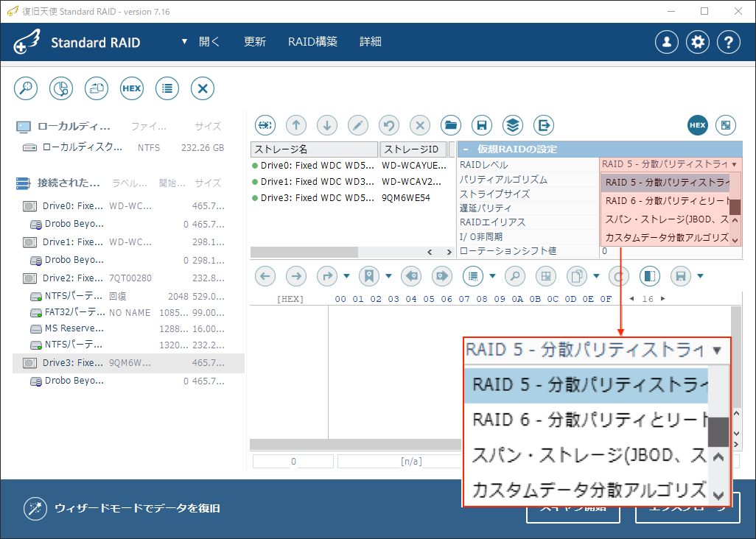
Task: Select RAID 6 option in the dropdown list
Action: point(665,201)
